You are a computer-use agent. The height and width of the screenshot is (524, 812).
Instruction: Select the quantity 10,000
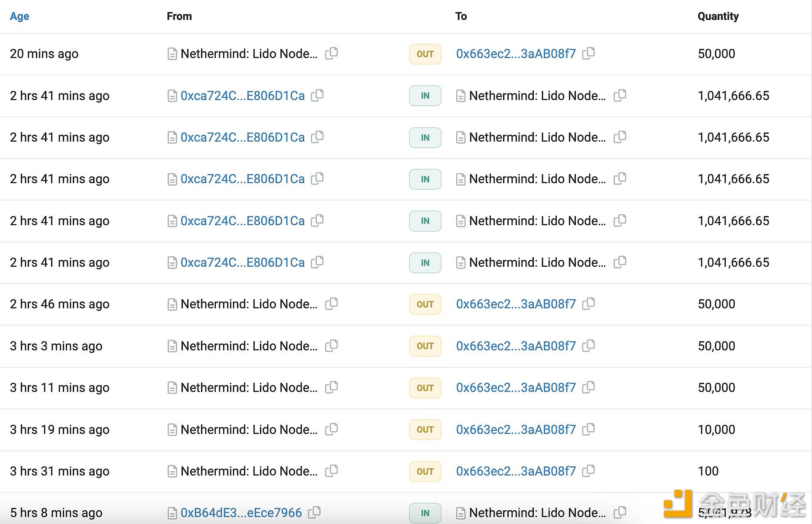point(716,430)
